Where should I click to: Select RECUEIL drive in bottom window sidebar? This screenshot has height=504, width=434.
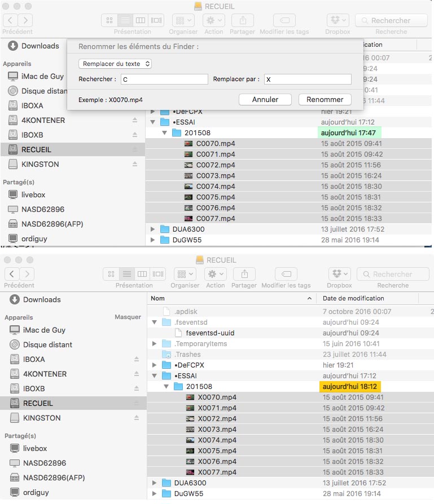click(x=73, y=403)
